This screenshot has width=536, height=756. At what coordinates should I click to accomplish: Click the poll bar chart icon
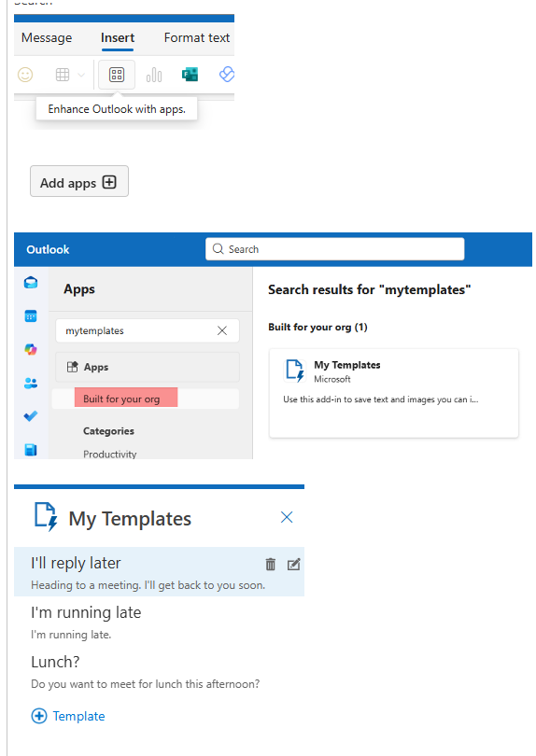(154, 75)
